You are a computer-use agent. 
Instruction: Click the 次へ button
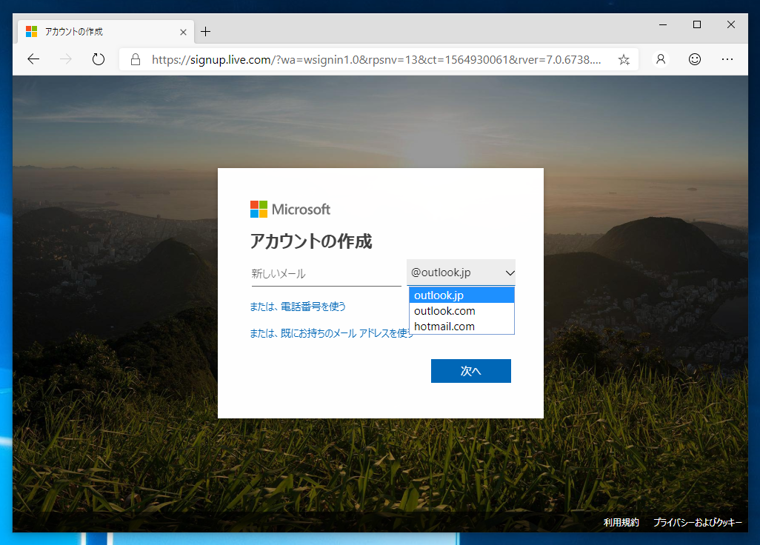471,371
